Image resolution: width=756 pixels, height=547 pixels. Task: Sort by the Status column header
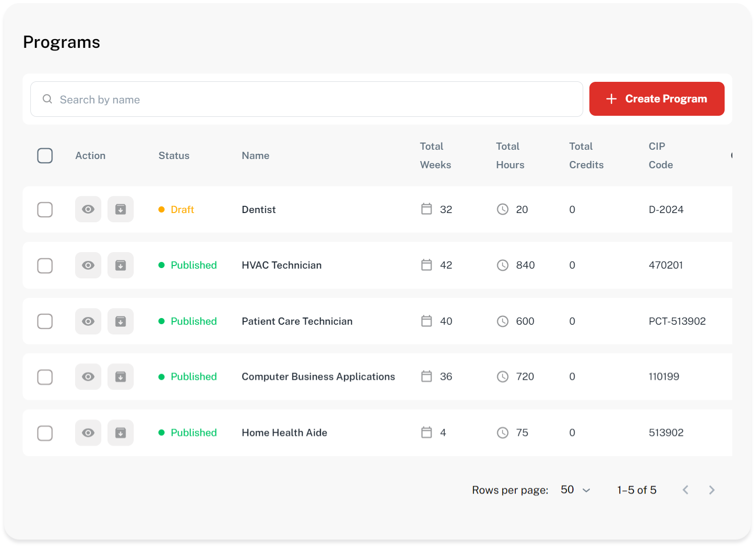click(x=174, y=155)
